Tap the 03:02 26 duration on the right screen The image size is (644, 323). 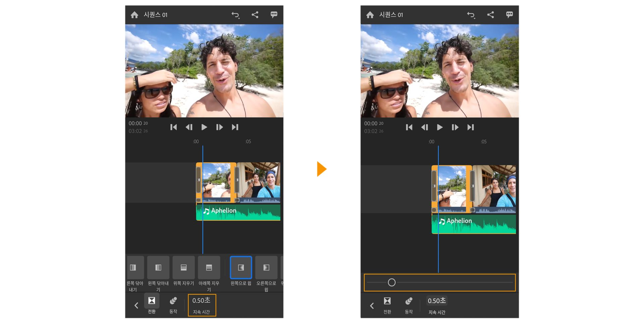[374, 131]
